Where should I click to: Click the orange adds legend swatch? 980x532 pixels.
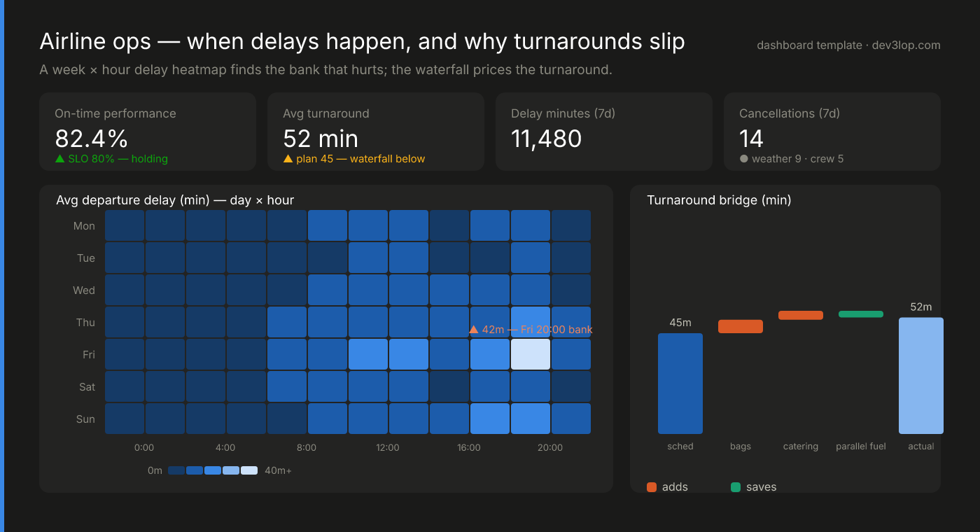coord(652,487)
